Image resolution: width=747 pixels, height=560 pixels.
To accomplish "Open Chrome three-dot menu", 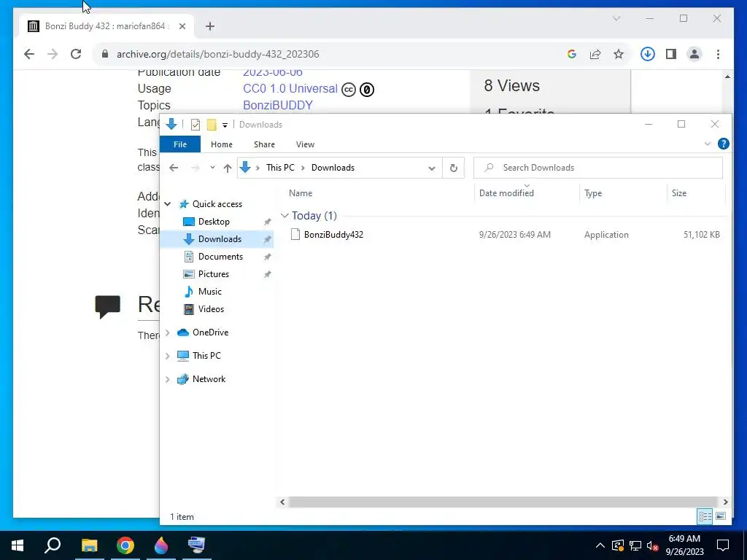I will [x=718, y=54].
